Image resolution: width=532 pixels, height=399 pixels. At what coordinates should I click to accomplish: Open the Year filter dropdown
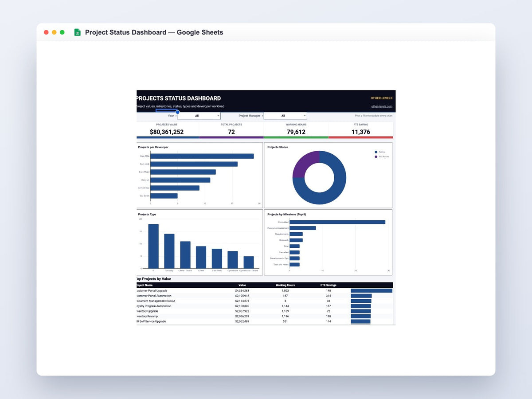[x=199, y=116]
